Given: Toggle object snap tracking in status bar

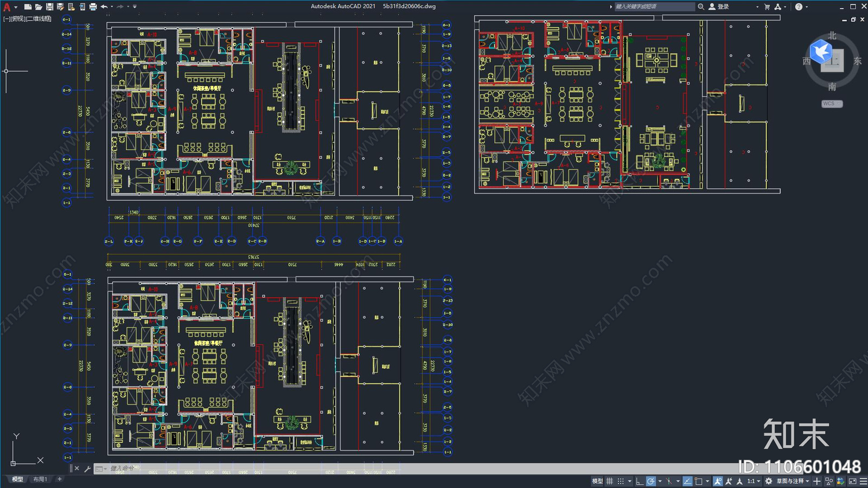Looking at the screenshot, I should click(688, 481).
